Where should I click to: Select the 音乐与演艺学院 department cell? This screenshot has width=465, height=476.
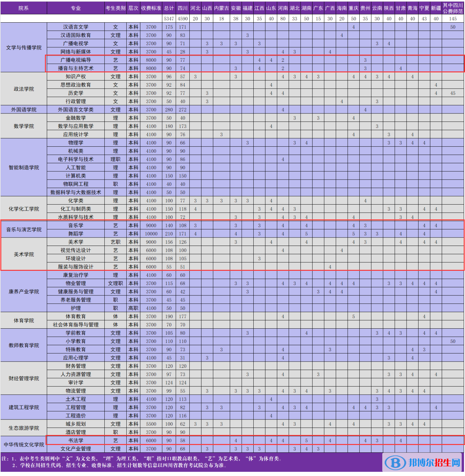click(24, 229)
